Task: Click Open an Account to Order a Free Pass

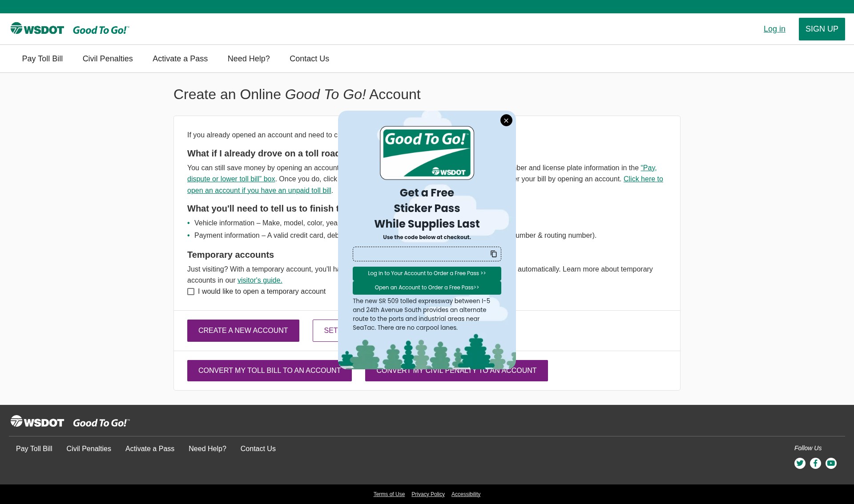Action: [x=427, y=288]
